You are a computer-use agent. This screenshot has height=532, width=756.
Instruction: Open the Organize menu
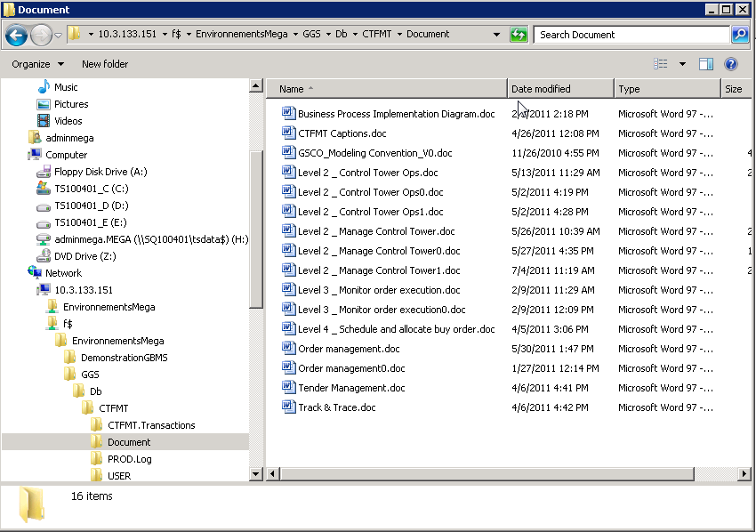[37, 64]
